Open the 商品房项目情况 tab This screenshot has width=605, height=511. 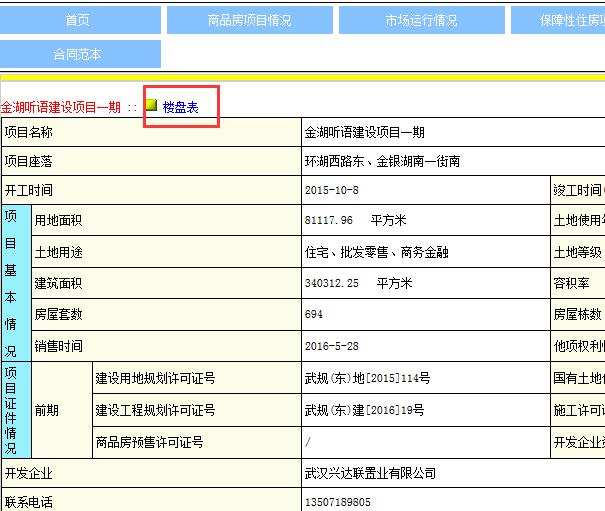(250, 20)
